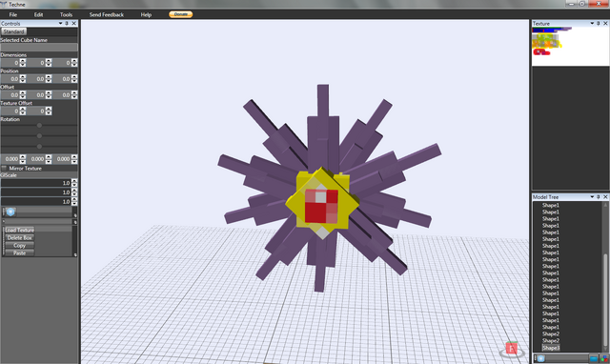Increase the third Position value

pyautogui.click(x=74, y=76)
